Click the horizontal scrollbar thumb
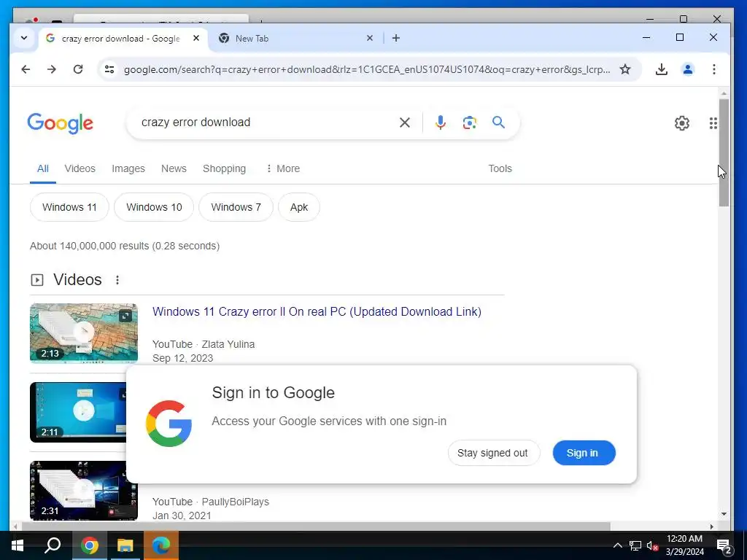Viewport: 747px width, 560px height. coord(317,526)
